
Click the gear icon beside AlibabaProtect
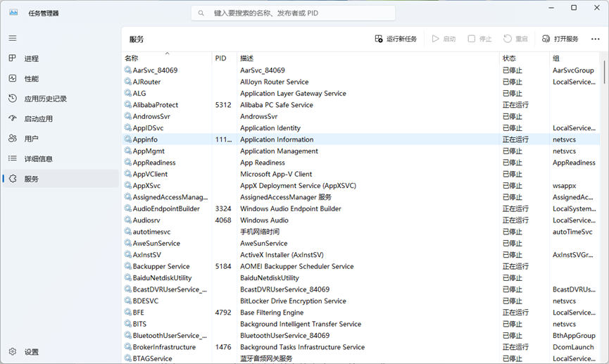click(x=127, y=104)
